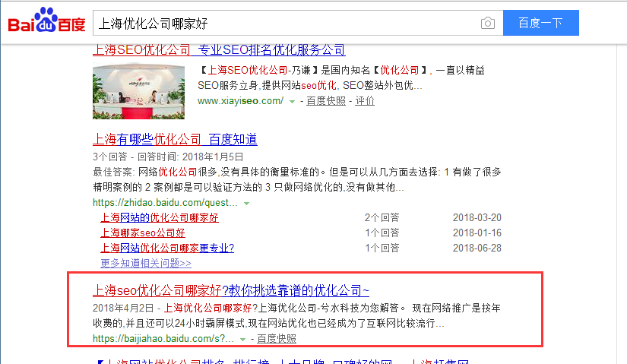This screenshot has width=627, height=364.
Task: Show 更多知道相关问题>> results
Action: [146, 263]
